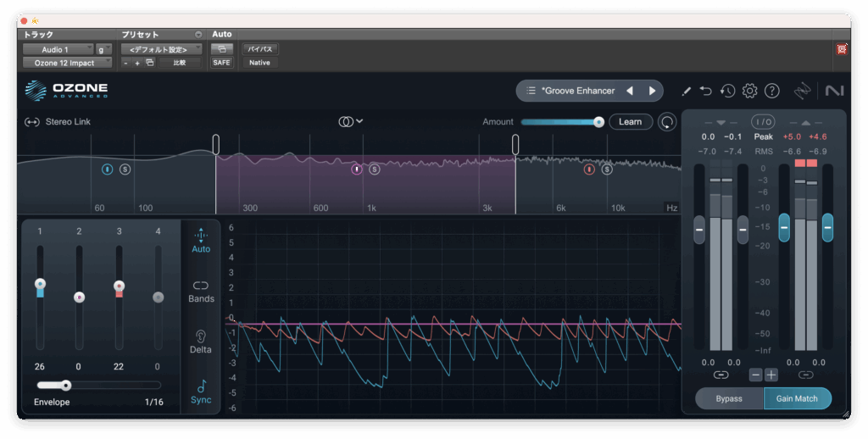Viewport: 868px width, 439px height.
Task: Select the Auto mode tab
Action: pos(201,240)
